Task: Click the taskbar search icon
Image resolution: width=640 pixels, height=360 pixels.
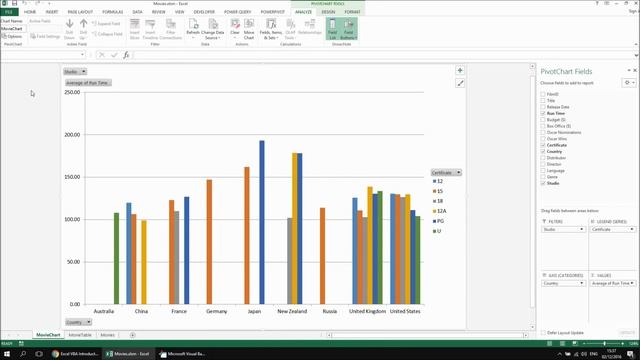Action: 23,354
